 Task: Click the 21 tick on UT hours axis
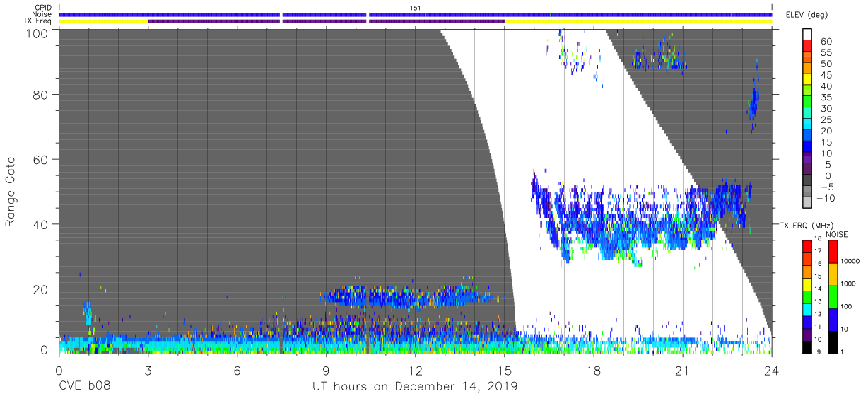point(682,371)
